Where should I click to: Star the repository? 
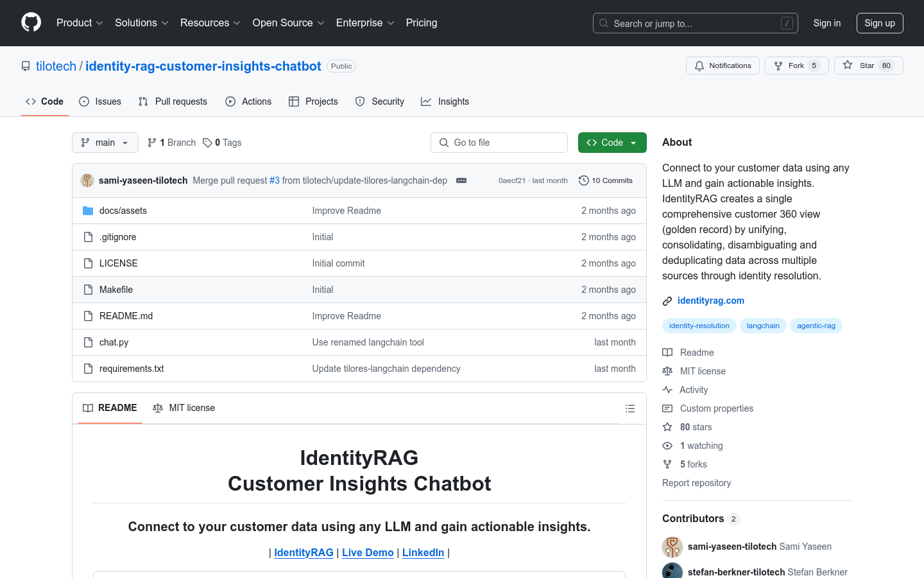click(x=868, y=66)
